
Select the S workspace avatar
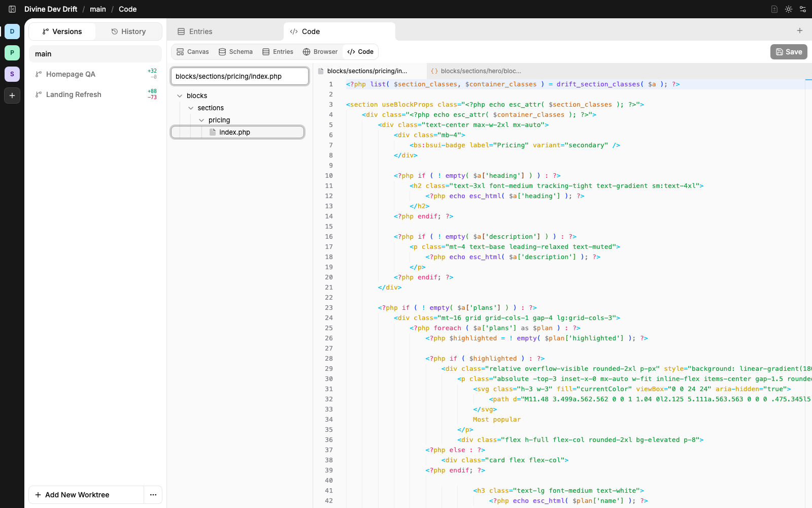[12, 74]
